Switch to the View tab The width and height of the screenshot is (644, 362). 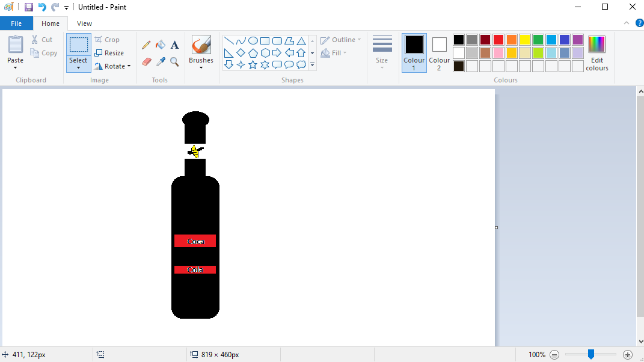point(85,23)
